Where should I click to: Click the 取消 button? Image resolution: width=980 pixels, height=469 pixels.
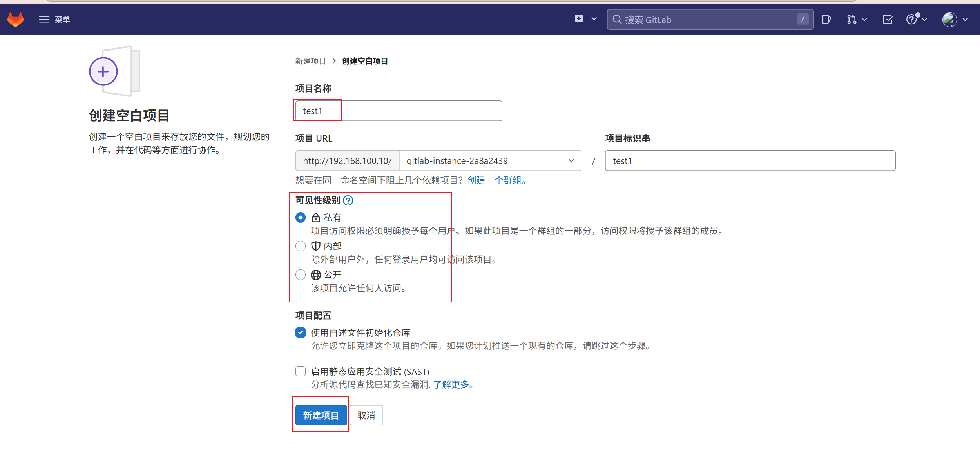366,415
